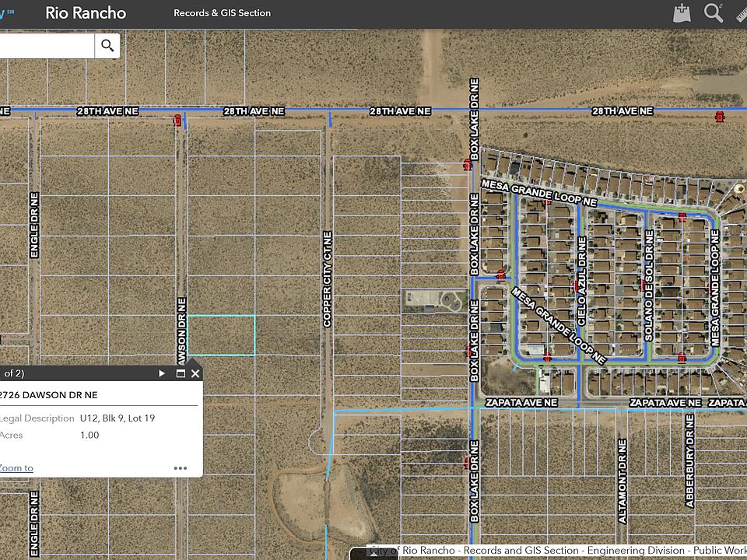
Task: Open the popup's three-dot more options menu
Action: [181, 468]
